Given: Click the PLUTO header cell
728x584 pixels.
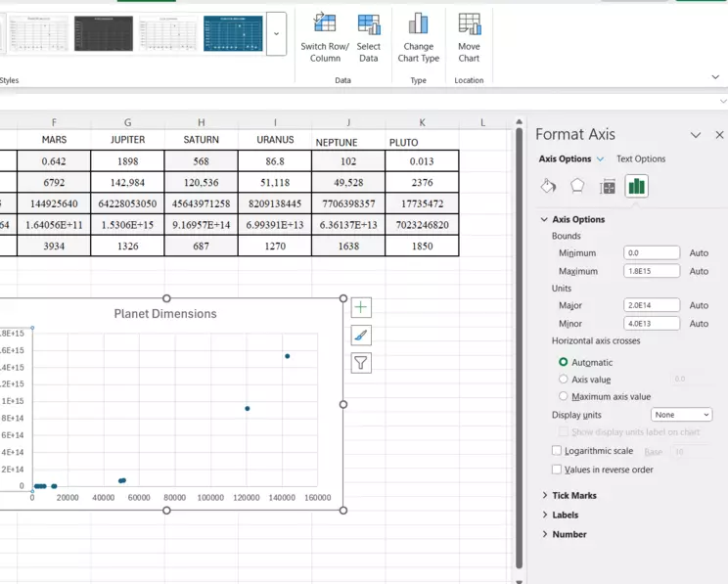Looking at the screenshot, I should 422,141.
